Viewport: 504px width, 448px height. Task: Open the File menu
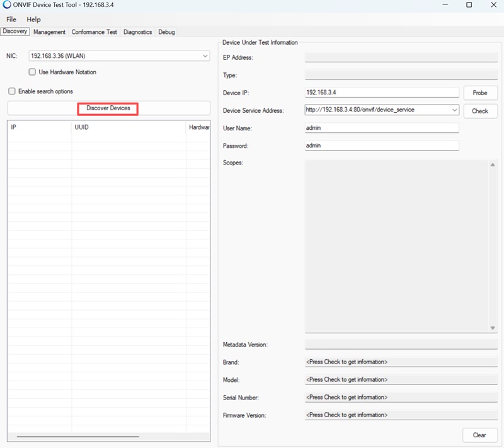coord(11,20)
